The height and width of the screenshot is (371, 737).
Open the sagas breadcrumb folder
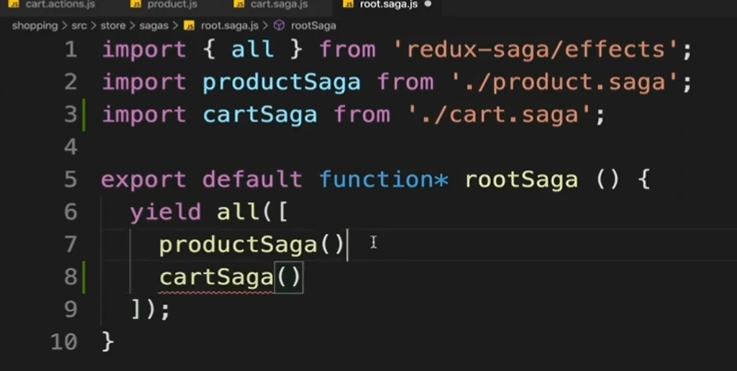tap(154, 26)
